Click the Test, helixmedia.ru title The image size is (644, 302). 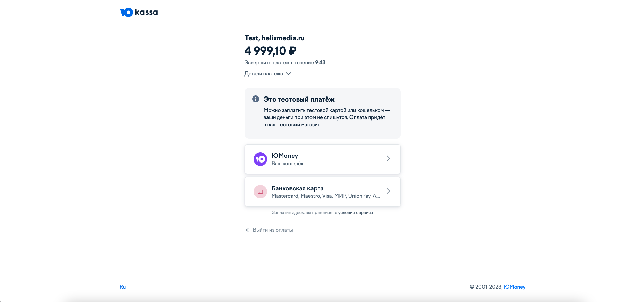275,38
